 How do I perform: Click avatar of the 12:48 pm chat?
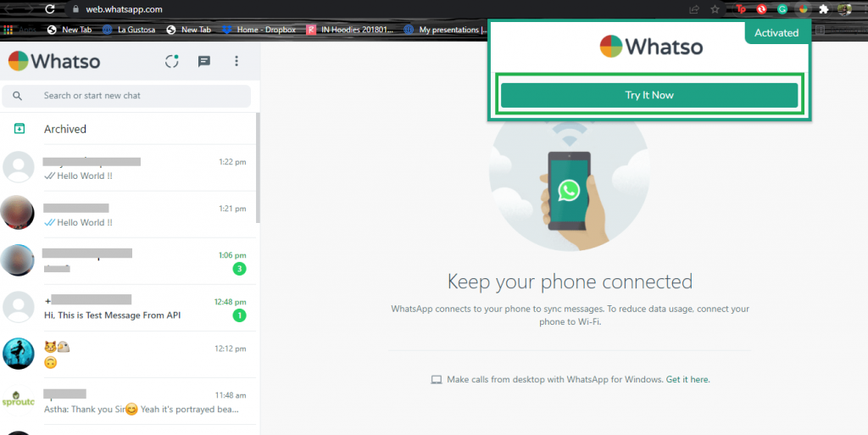[x=19, y=307]
